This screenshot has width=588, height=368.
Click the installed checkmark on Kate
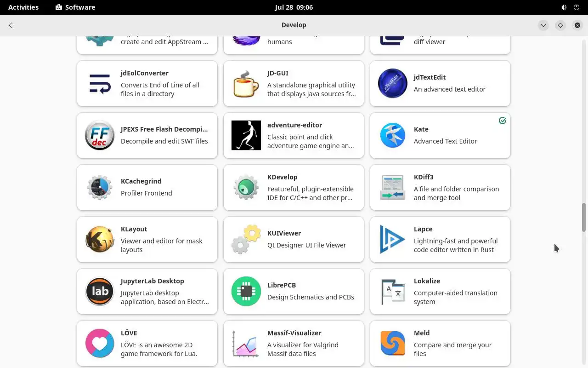[x=503, y=121]
